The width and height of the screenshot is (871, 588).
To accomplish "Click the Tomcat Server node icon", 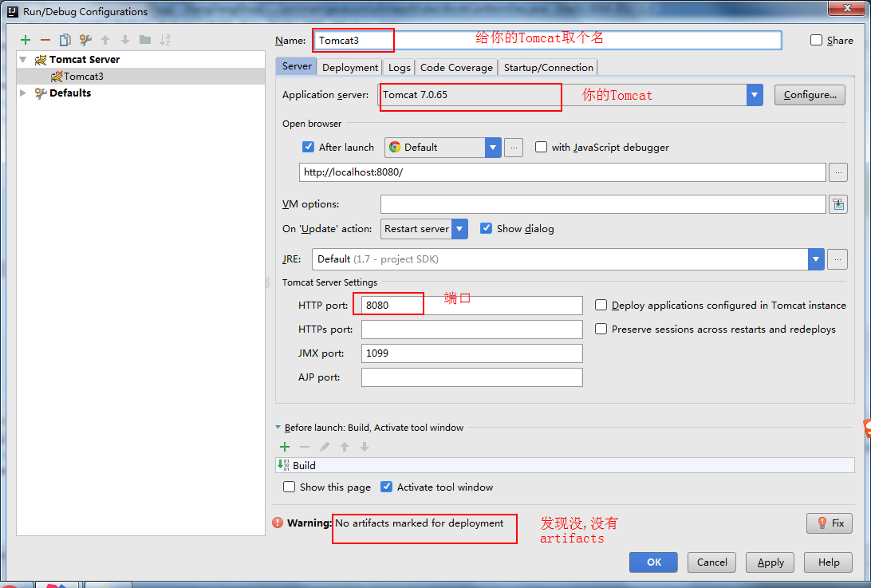I will click(41, 60).
